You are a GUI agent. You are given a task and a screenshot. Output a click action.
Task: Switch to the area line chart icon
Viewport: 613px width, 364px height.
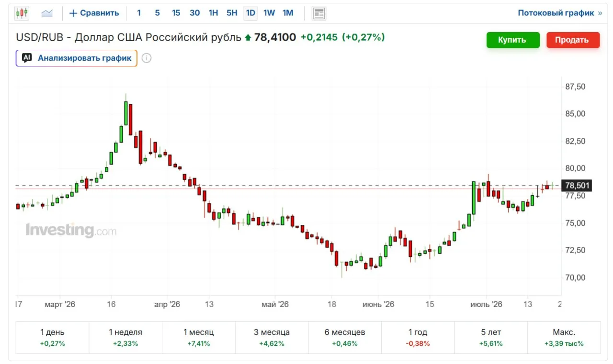[47, 13]
